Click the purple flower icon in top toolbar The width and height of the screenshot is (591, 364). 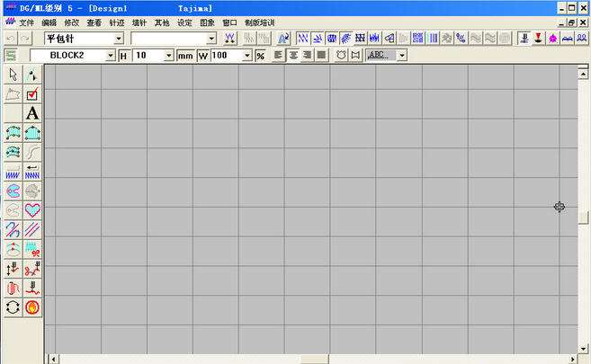(552, 39)
